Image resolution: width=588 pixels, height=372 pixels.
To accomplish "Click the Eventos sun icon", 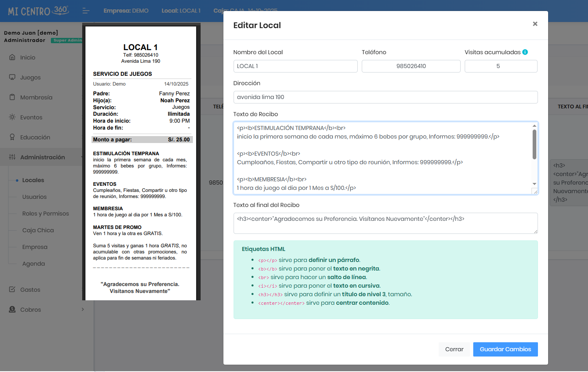I will [x=12, y=117].
